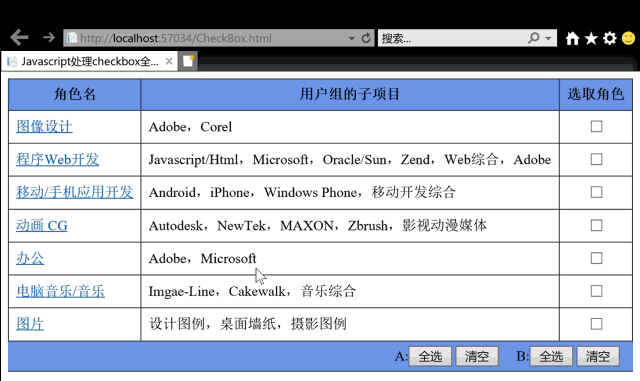The width and height of the screenshot is (640, 381).
Task: Click the 'Javascript/Html, Microsoft, Oracle/Sun' cell
Action: click(350, 160)
